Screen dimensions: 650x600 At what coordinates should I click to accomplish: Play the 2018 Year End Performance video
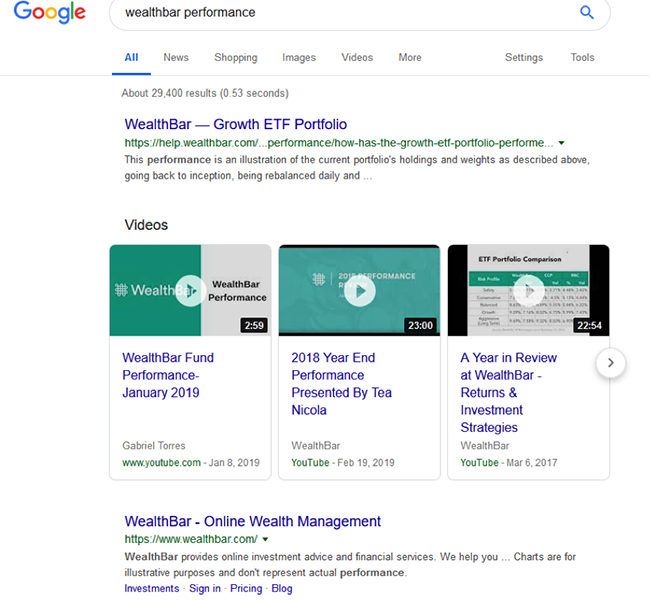tap(359, 291)
